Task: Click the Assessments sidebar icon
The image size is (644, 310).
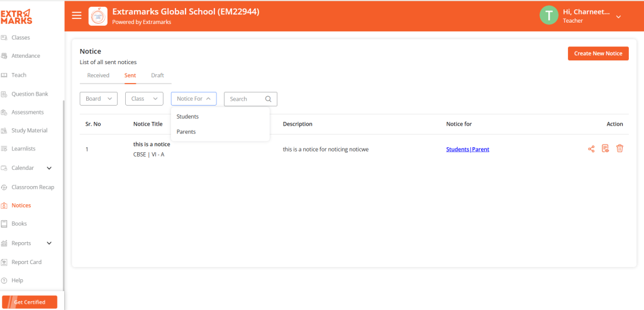Action: [x=4, y=112]
